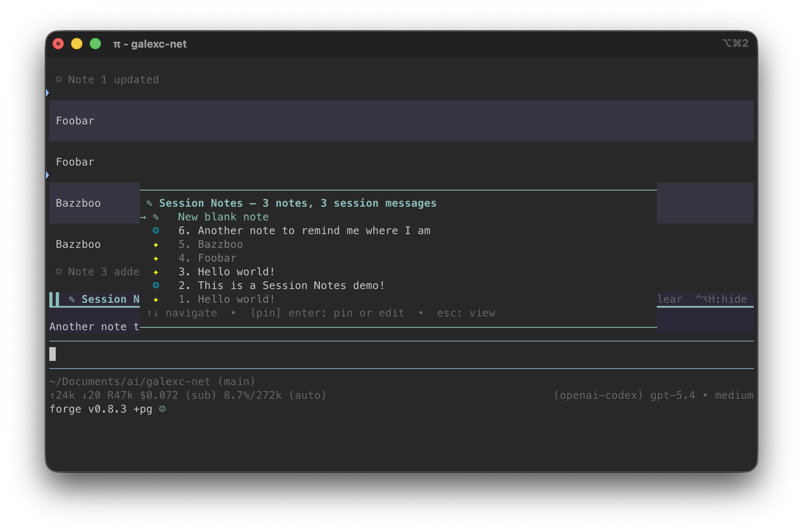Image resolution: width=803 pixels, height=532 pixels.
Task: Open the gpt-5.4 model selector
Action: tap(672, 395)
